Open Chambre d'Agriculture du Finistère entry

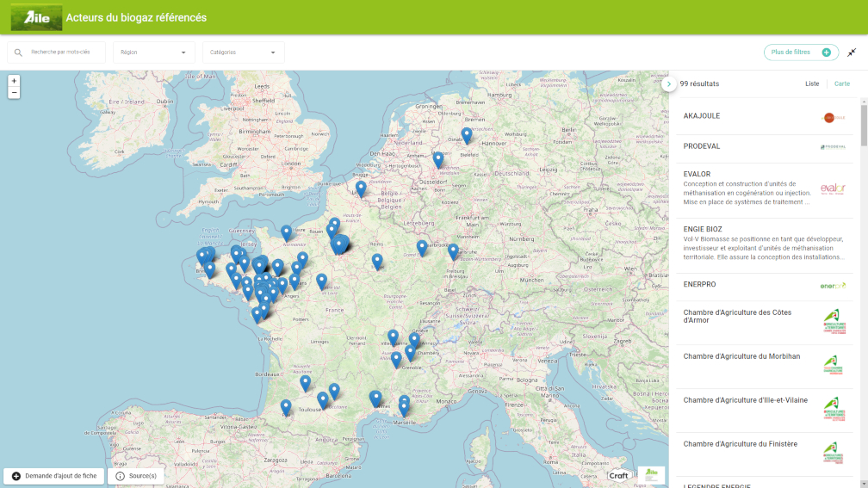pos(764,454)
